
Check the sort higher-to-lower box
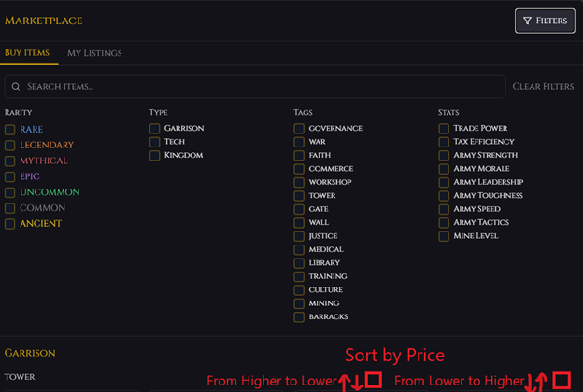point(373,380)
